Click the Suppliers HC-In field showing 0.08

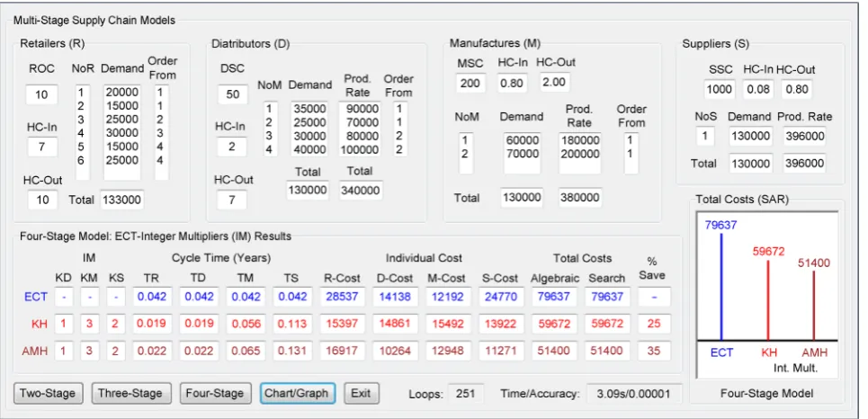(758, 89)
